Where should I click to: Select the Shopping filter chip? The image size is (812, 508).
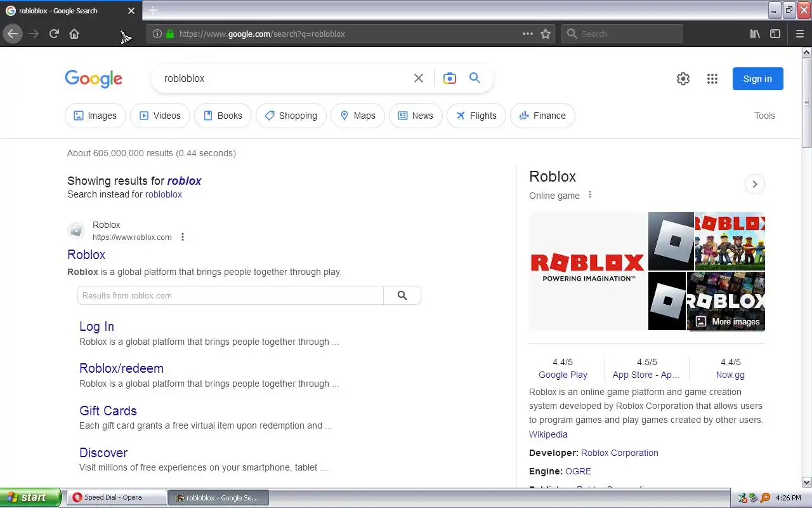pos(291,116)
